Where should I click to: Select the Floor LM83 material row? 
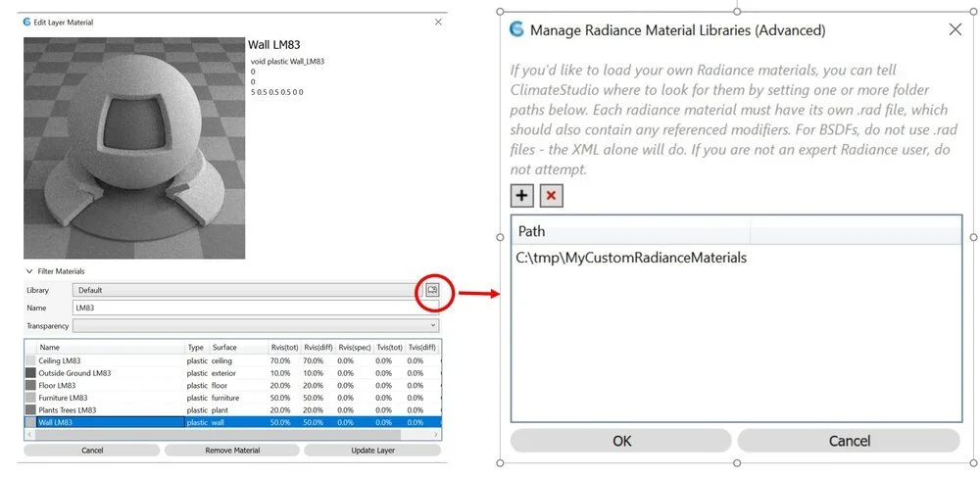pyautogui.click(x=232, y=385)
